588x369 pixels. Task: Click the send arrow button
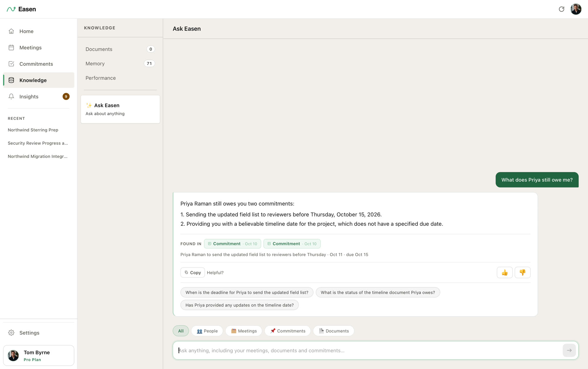click(x=569, y=350)
